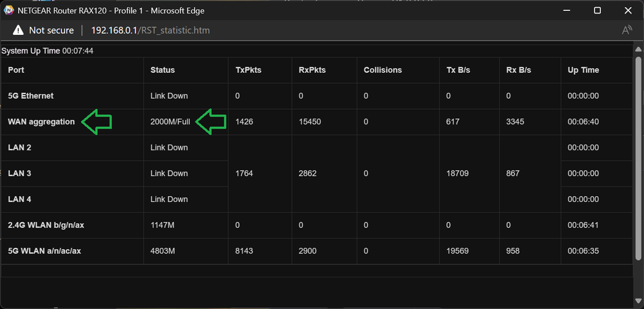The height and width of the screenshot is (309, 644).
Task: Maximize the NETGEAR Router window
Action: (598, 10)
